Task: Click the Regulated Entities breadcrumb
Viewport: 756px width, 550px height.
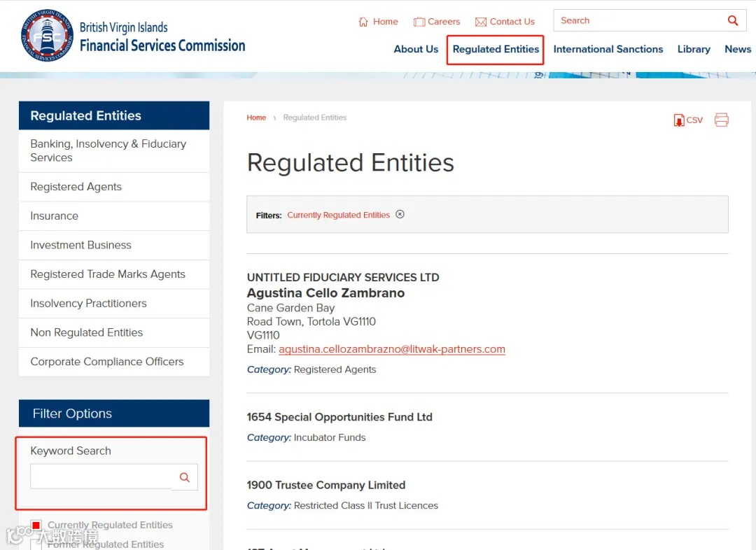Action: [315, 118]
